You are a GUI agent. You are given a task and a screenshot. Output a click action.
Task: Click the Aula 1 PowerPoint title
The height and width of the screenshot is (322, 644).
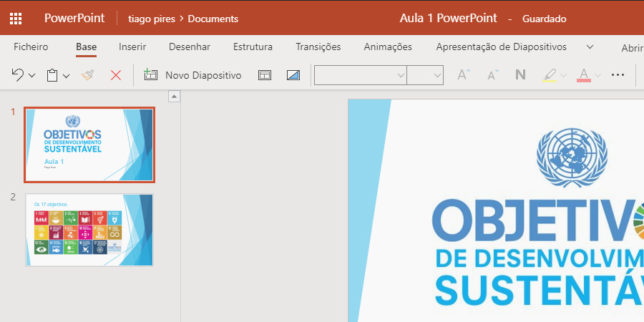(448, 18)
